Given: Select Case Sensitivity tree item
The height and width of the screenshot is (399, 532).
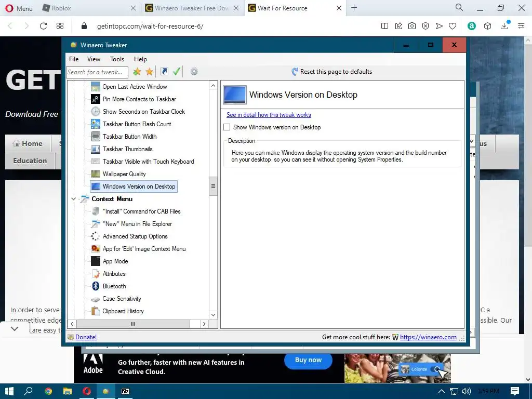Looking at the screenshot, I should [x=122, y=299].
